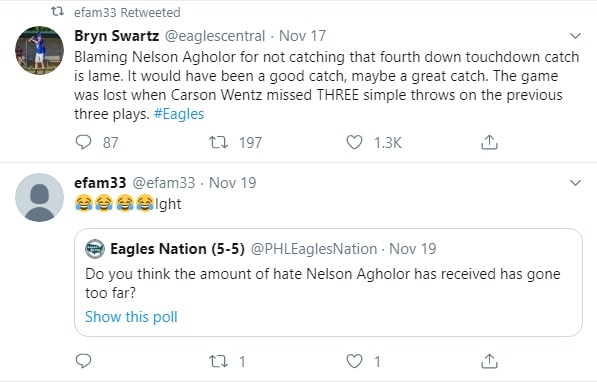597x382 pixels.
Task: Click the efam33 Retweeted label
Action: point(127,13)
